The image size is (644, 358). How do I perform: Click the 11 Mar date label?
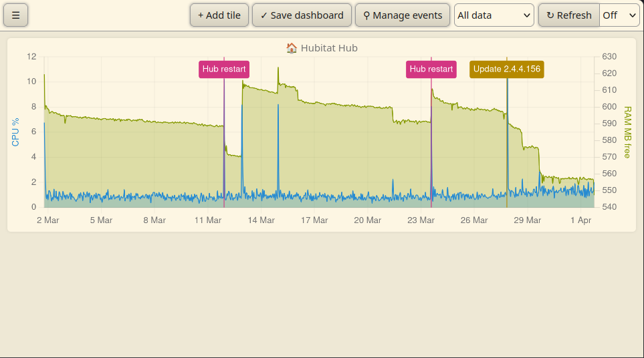pos(208,220)
